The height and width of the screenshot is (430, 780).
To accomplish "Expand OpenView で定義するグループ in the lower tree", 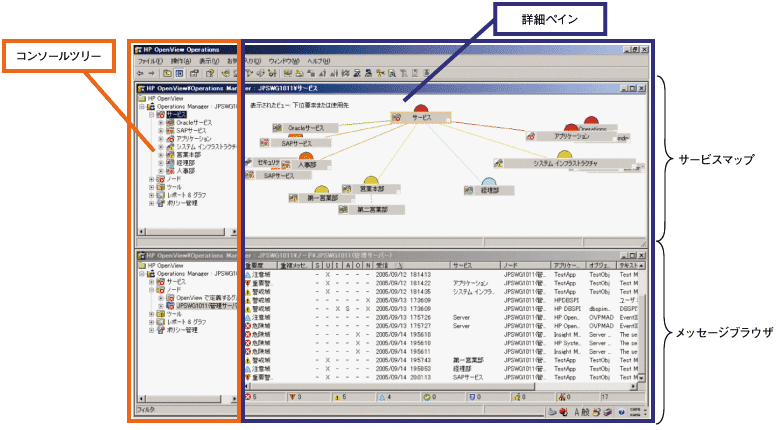I will [x=161, y=298].
